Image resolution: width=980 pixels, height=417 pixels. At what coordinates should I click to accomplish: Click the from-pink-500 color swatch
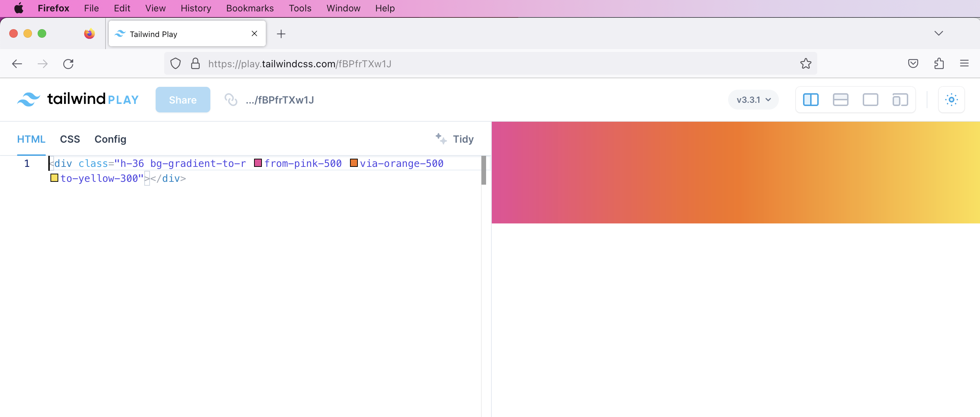(258, 163)
